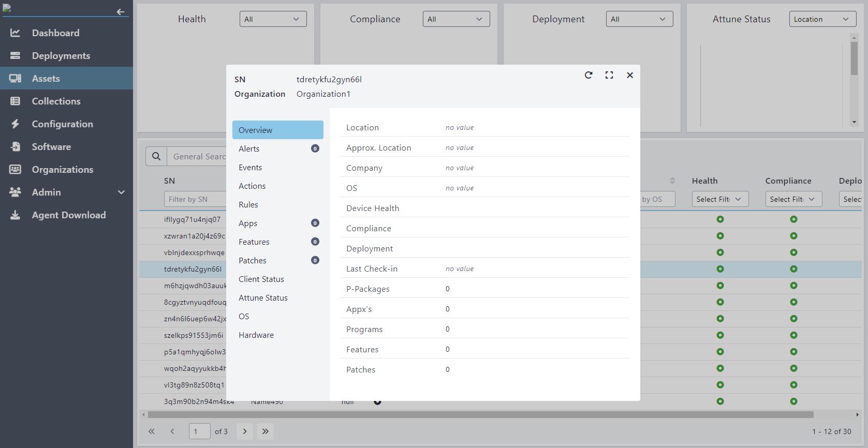Open the Attune Status Location dropdown
This screenshot has width=868, height=448.
(x=822, y=19)
